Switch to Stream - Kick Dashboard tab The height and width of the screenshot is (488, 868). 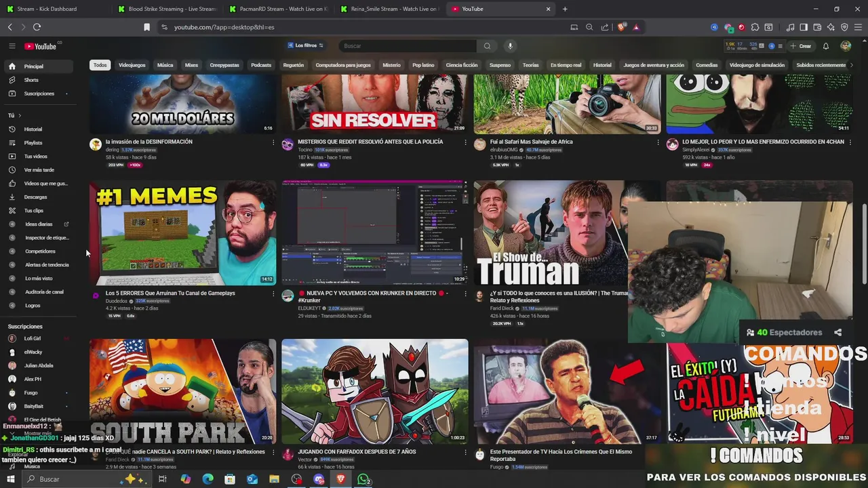pyautogui.click(x=54, y=9)
